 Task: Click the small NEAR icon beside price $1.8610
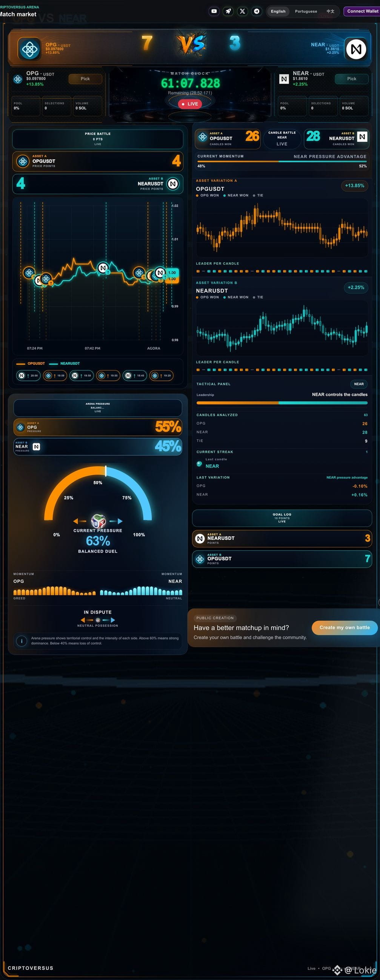tap(284, 79)
